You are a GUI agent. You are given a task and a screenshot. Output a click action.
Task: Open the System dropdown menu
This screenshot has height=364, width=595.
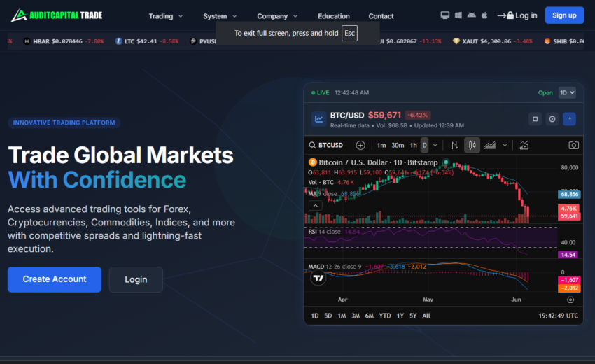point(220,16)
